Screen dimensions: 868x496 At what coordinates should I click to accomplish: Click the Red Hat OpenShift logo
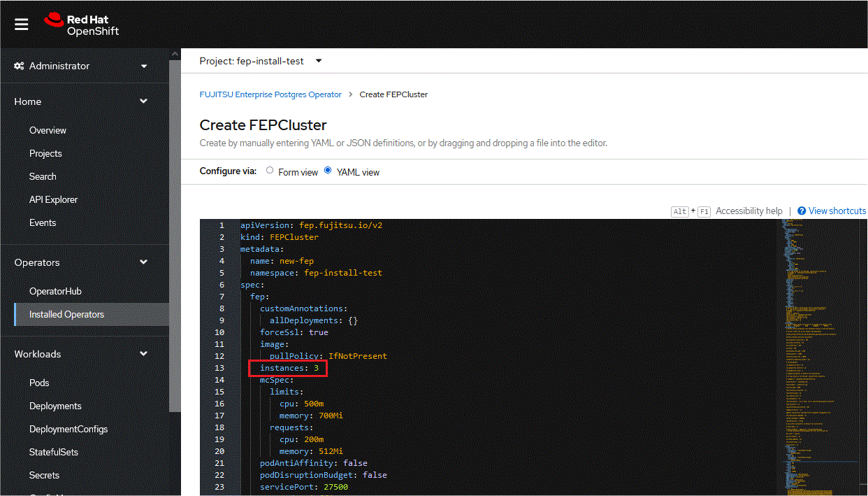point(81,24)
